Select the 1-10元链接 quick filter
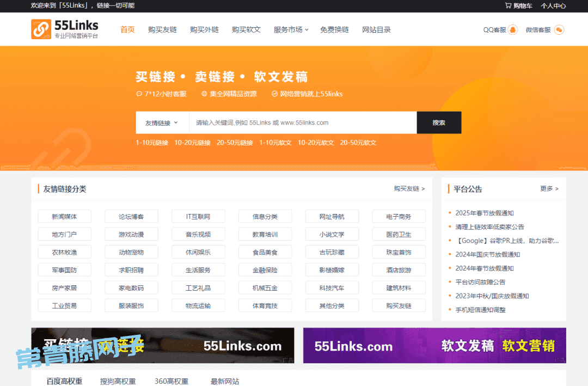Viewport: 588px width, 386px height. pos(152,143)
